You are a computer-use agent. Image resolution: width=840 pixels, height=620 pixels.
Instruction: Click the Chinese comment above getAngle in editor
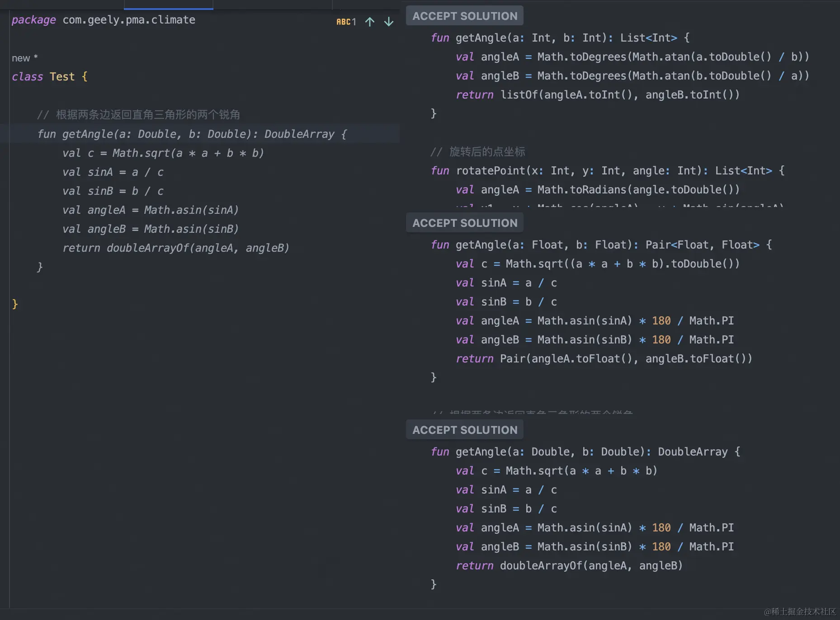(x=138, y=115)
